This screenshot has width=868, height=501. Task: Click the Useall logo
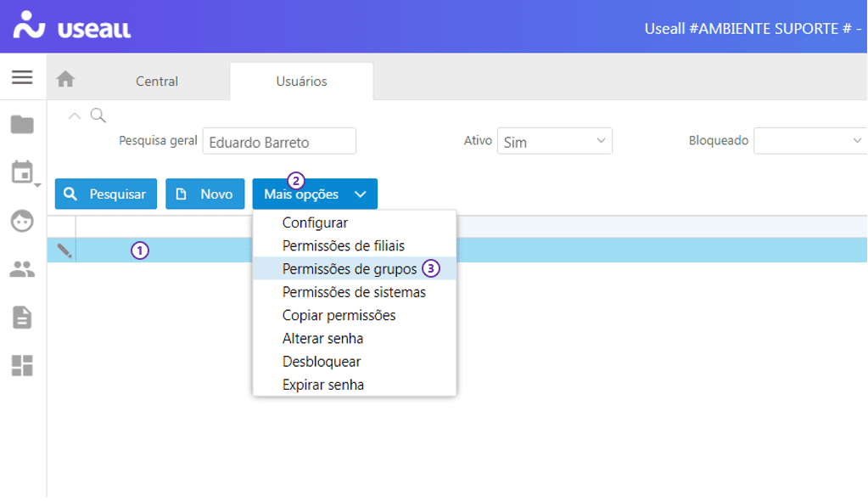[72, 25]
